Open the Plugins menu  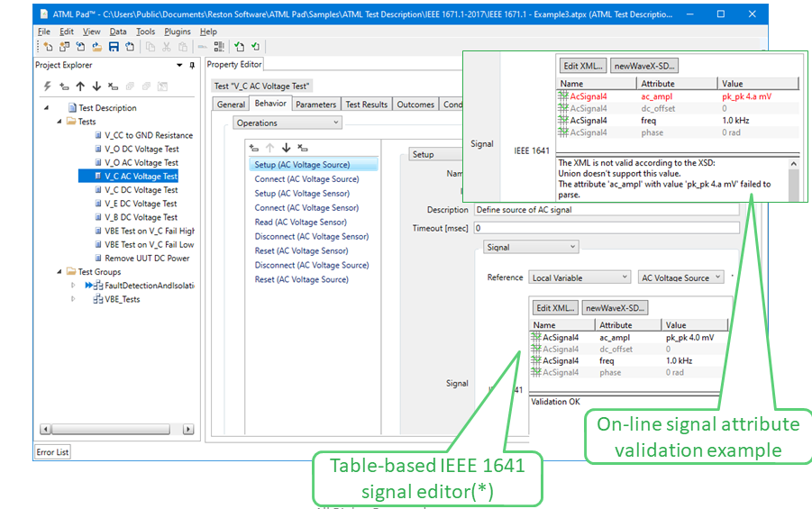click(178, 32)
